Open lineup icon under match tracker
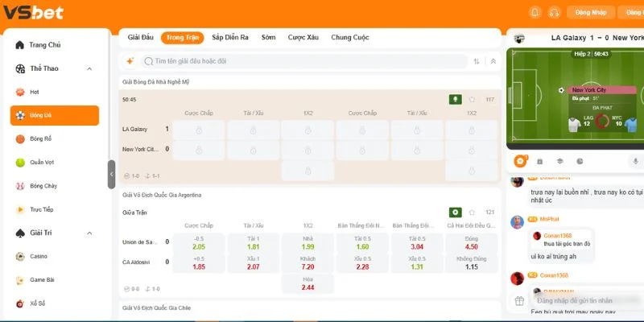Viewport: 644px width, 322px height. pos(540,162)
